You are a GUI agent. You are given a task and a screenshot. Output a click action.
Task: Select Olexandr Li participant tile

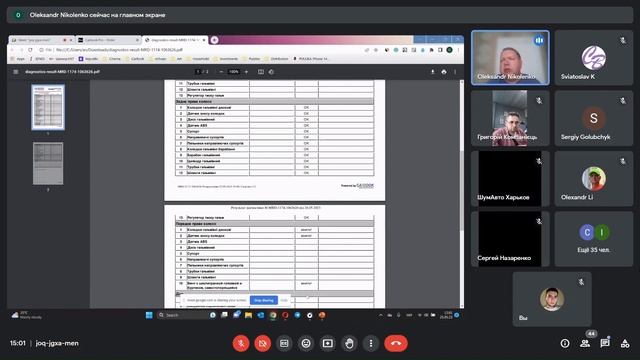pyautogui.click(x=594, y=178)
